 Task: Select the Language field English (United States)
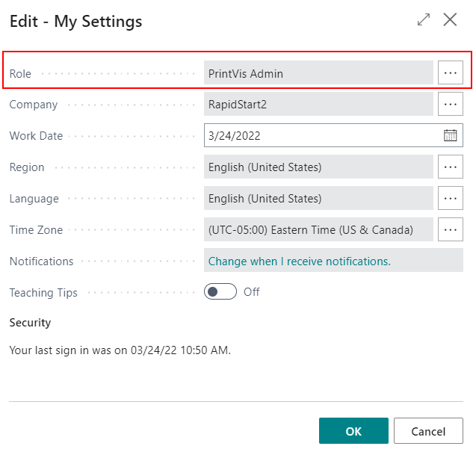[318, 198]
